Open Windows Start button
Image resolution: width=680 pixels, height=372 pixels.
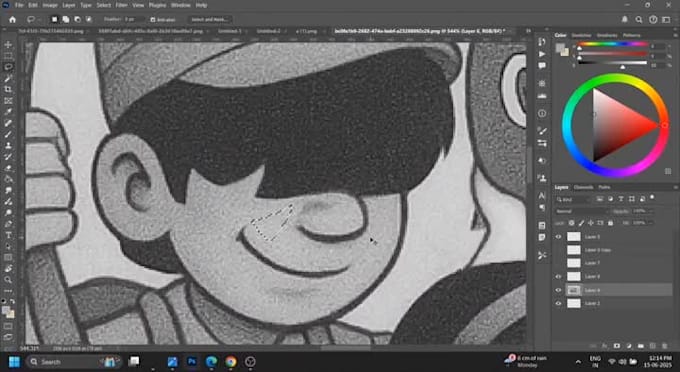(14, 362)
